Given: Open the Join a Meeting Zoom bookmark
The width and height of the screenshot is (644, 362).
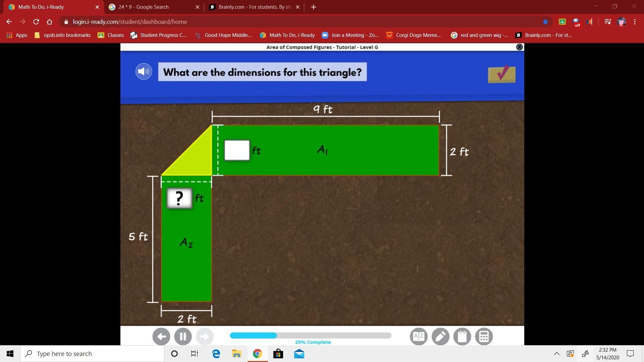Looking at the screenshot, I should 350,35.
